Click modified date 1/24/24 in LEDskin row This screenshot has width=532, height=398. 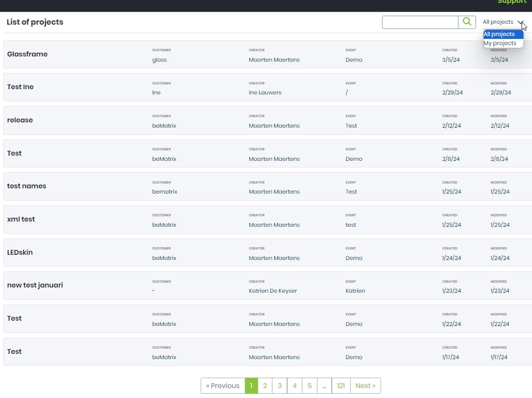tap(500, 258)
